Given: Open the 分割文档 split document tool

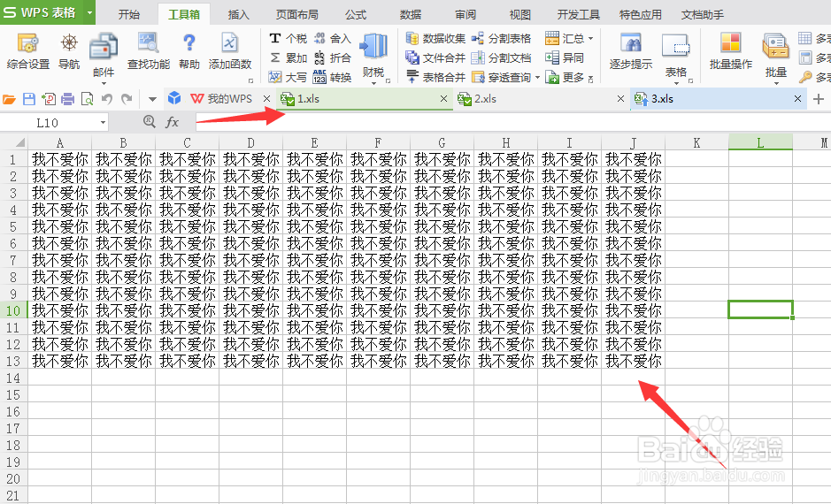Looking at the screenshot, I should point(502,57).
